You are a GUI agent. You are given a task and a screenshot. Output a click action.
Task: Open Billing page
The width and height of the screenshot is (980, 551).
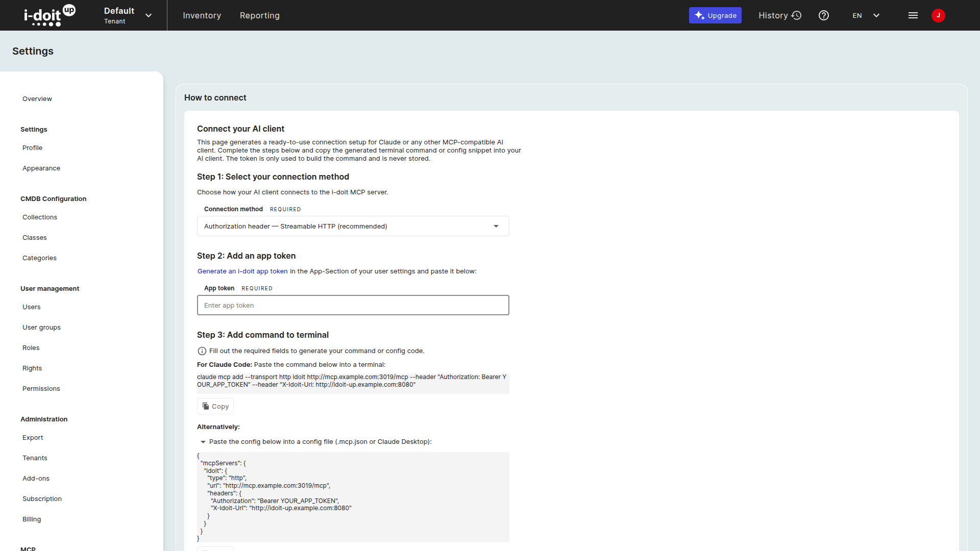pyautogui.click(x=32, y=519)
